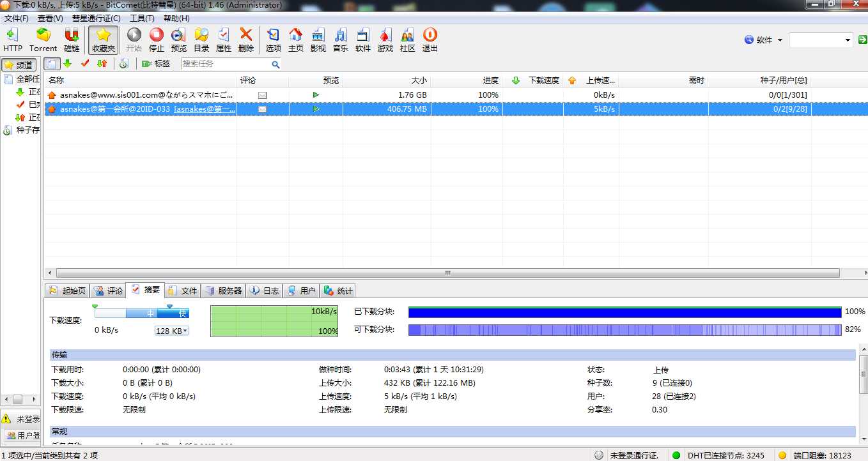Toggle the seed archive filter icon
The width and height of the screenshot is (868, 461).
tap(124, 64)
